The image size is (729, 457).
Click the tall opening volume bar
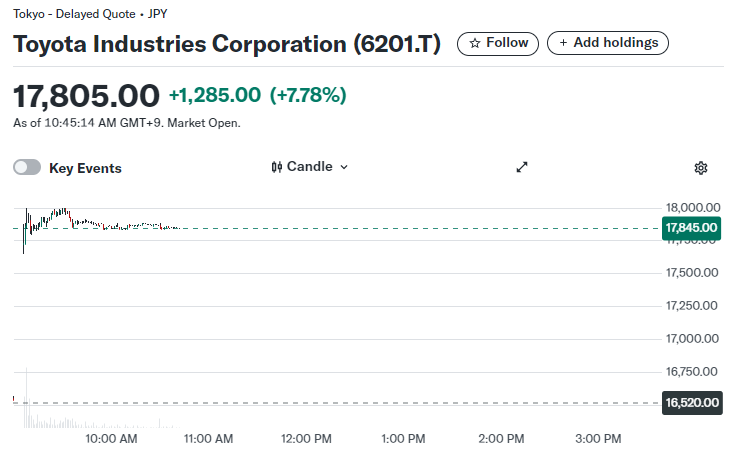(26, 400)
